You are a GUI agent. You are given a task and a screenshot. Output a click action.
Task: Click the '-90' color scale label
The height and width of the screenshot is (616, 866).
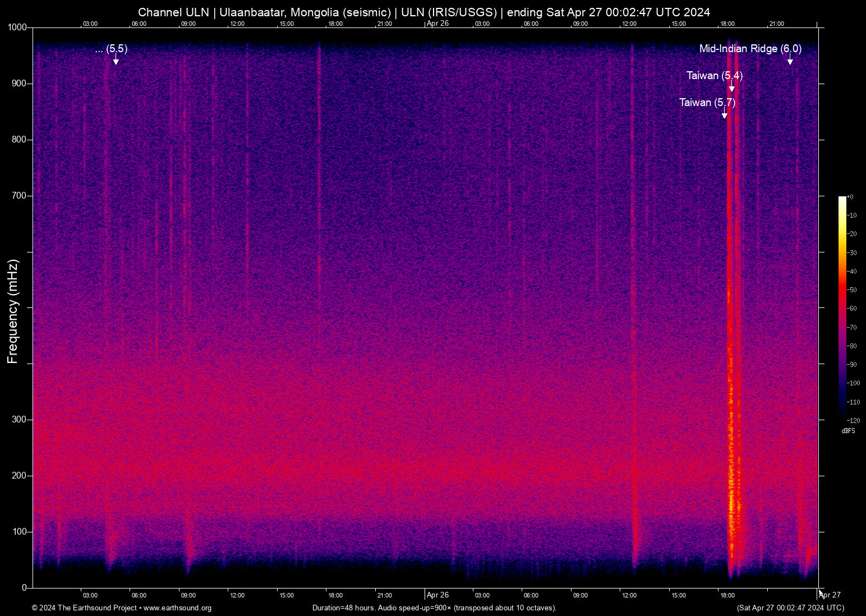click(852, 365)
